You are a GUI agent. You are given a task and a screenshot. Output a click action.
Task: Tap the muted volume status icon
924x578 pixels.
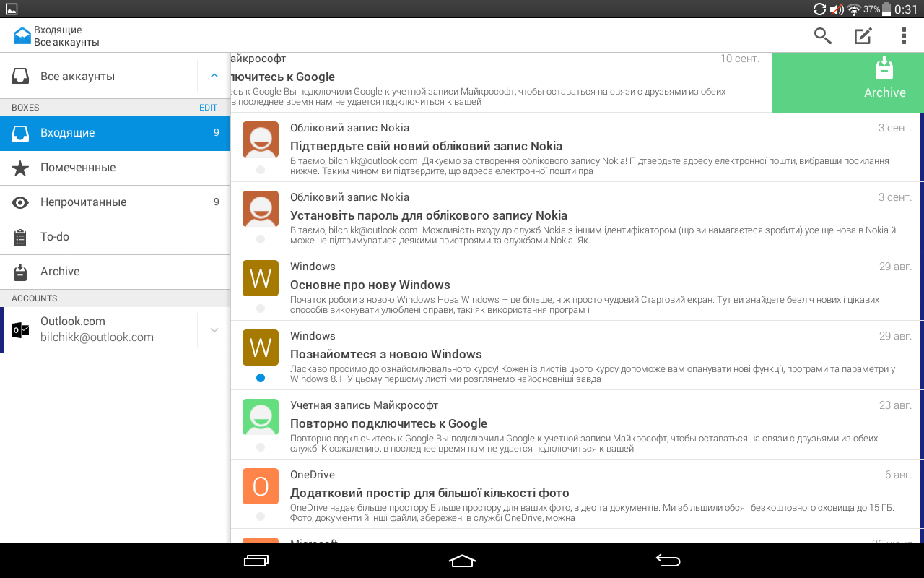coord(837,9)
